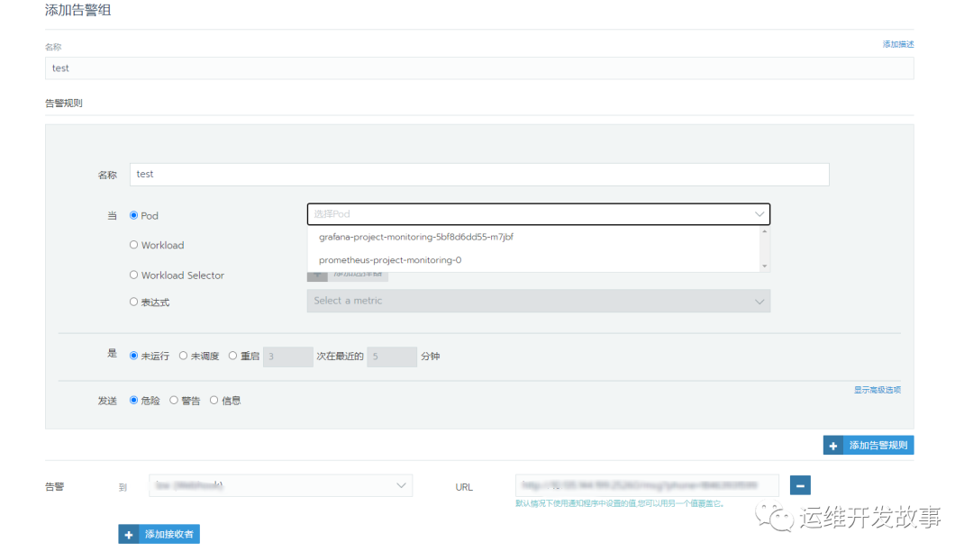The image size is (973, 560).
Task: Click the 显示高级选项 link
Action: 877,390
